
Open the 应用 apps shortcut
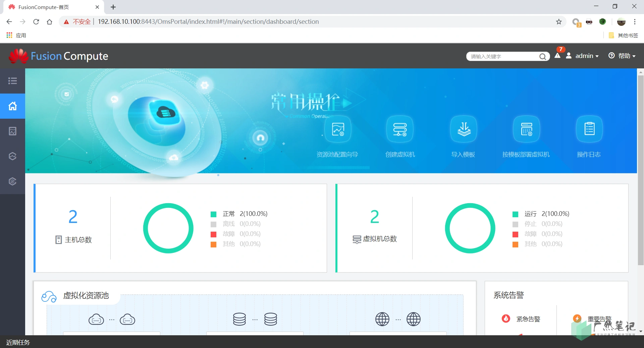pos(16,35)
